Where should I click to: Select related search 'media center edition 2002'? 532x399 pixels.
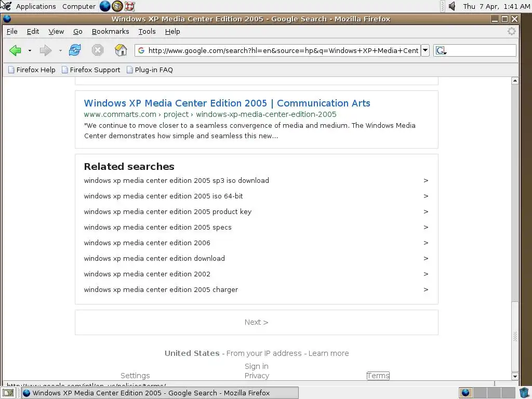[147, 274]
